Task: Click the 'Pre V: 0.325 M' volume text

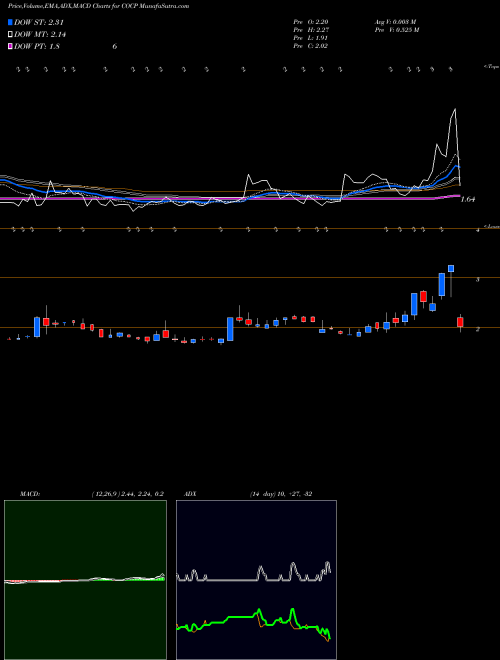Action: [x=396, y=30]
